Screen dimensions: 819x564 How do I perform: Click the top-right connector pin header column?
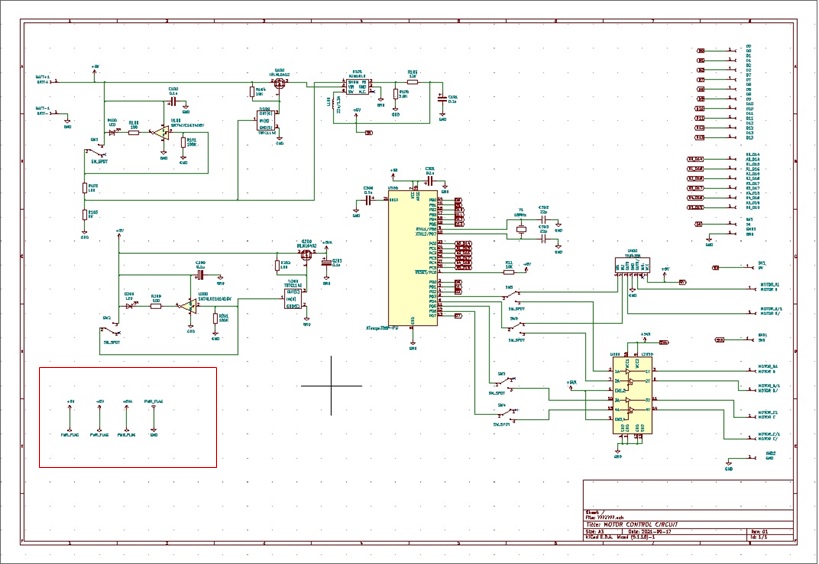coord(734,92)
